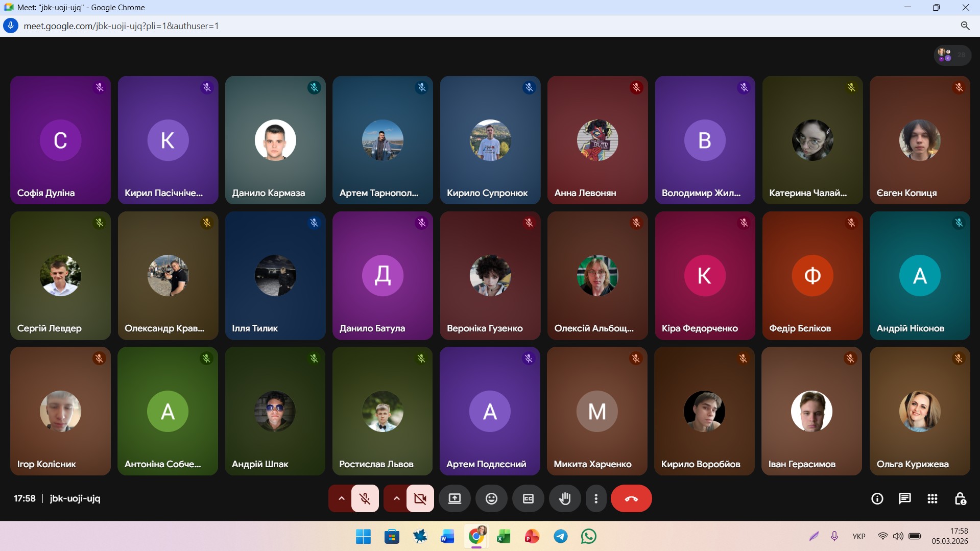Viewport: 980px width, 551px height.
Task: Click the Present now screen share icon
Action: coord(455,498)
